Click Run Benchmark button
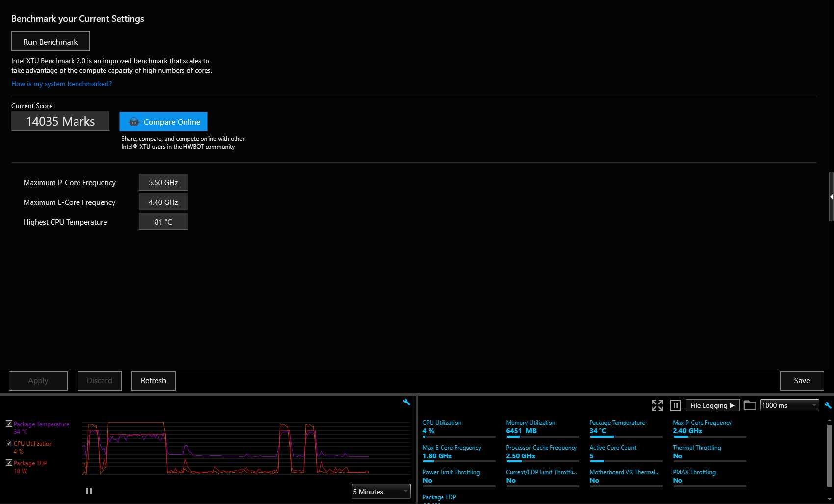834x504 pixels. coord(51,41)
